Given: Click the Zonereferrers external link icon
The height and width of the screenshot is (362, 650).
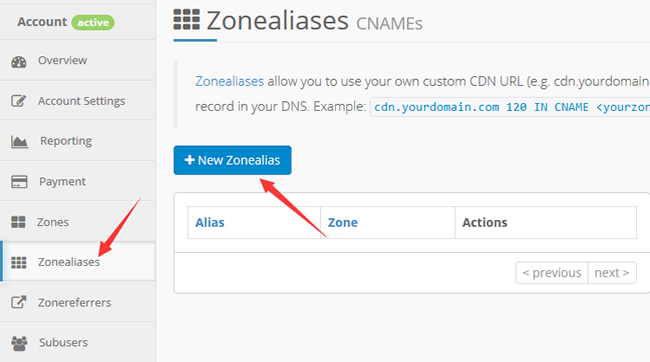Looking at the screenshot, I should click(x=19, y=302).
